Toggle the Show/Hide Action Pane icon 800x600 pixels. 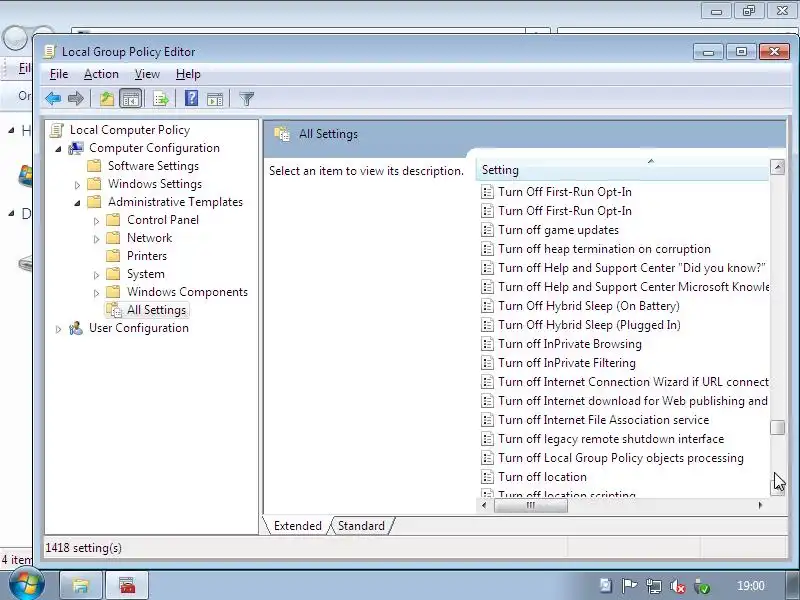click(215, 98)
